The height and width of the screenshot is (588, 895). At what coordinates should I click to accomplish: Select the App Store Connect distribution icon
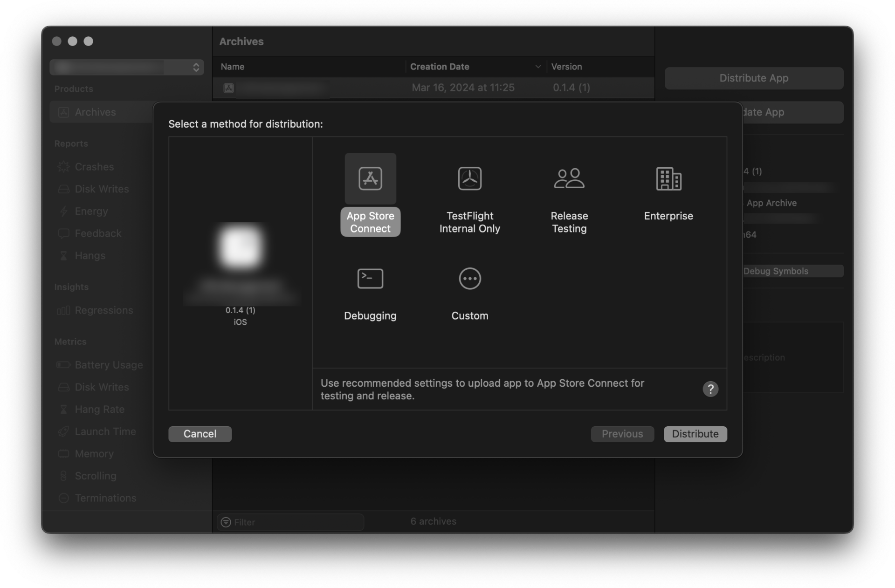point(370,178)
